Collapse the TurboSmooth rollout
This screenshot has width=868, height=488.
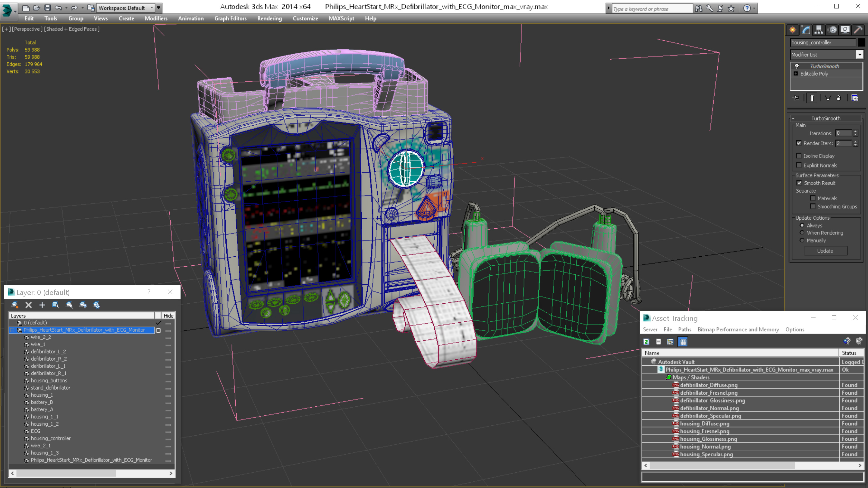click(793, 119)
